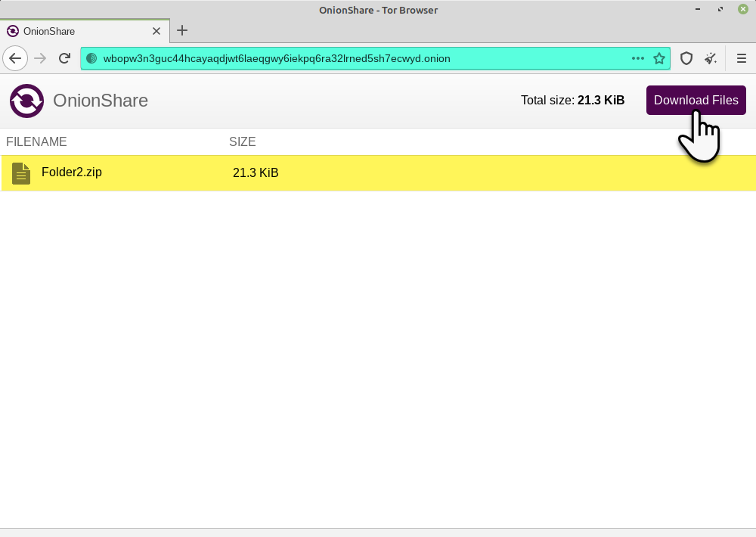Bookmark this page with the star icon
The image size is (756, 537).
point(659,58)
